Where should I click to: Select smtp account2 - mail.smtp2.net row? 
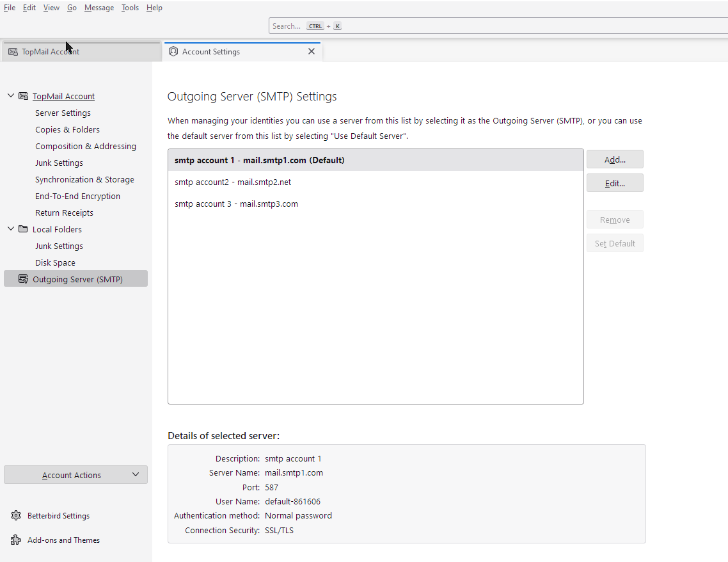(376, 182)
